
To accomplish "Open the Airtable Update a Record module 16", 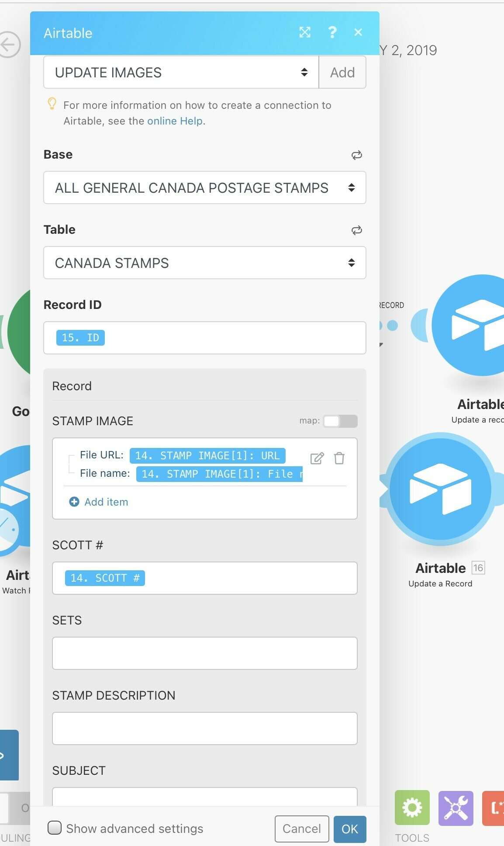I will pyautogui.click(x=440, y=489).
